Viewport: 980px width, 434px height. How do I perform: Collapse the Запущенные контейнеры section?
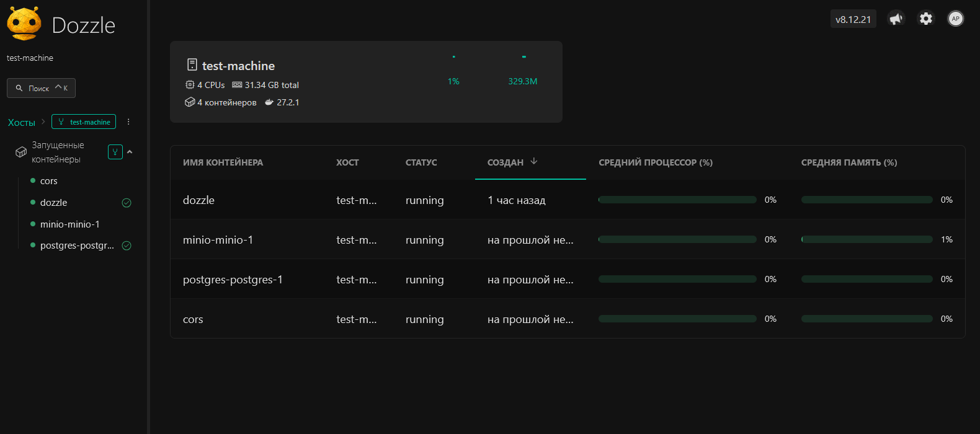click(x=130, y=152)
